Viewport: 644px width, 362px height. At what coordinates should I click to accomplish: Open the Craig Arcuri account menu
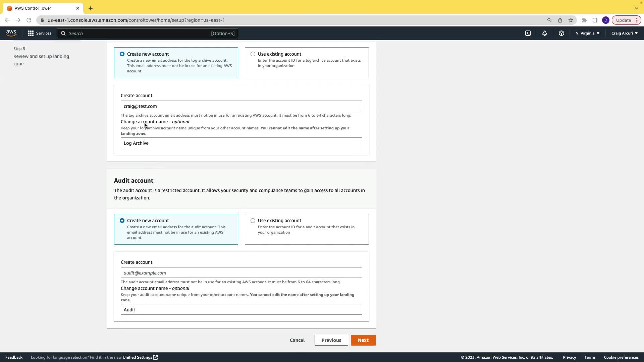pos(624,33)
